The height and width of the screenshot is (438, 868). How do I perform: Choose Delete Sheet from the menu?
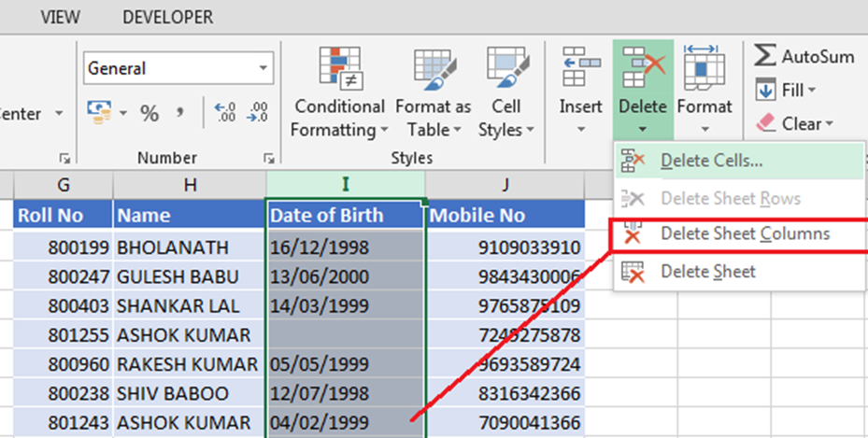707,272
